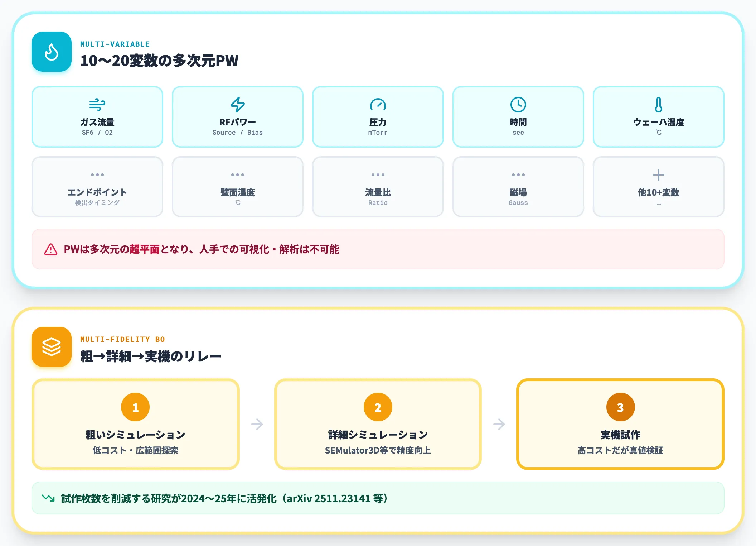Click arrow between 詳細シミュレーション and 実機試作
Viewport: 756px width, 546px height.
click(x=499, y=424)
